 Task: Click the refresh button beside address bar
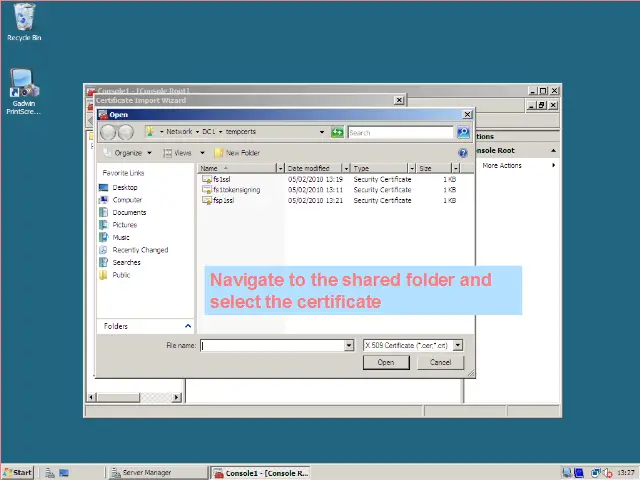(x=338, y=132)
